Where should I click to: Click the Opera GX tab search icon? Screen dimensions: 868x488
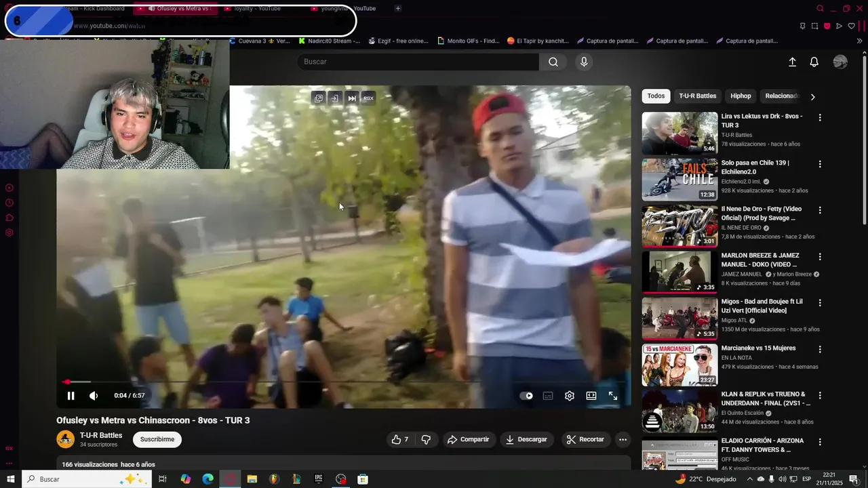[x=820, y=8]
